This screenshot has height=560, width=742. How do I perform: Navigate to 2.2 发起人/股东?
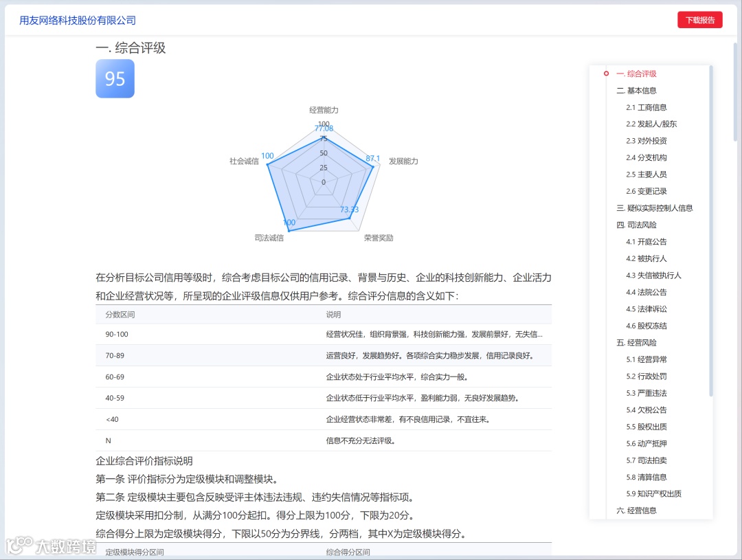[651, 124]
